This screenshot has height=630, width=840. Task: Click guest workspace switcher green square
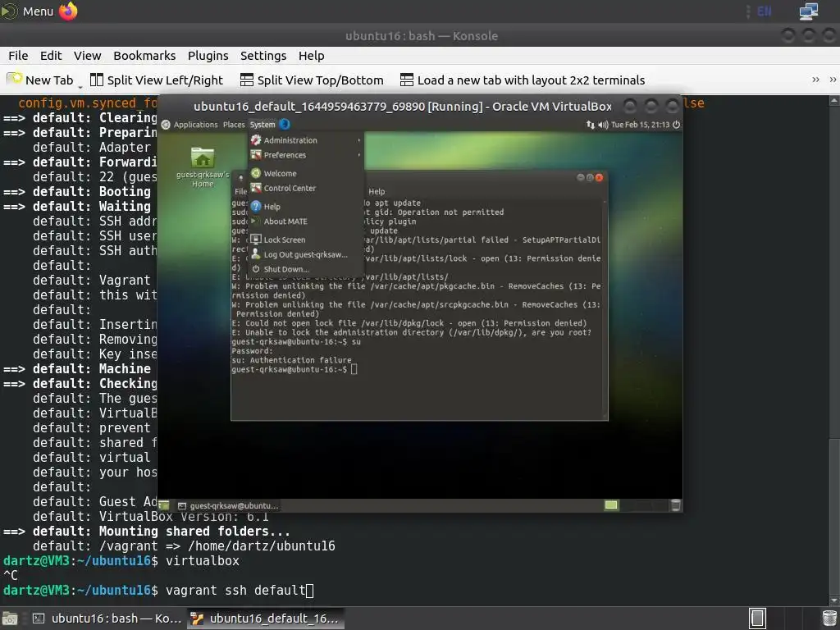pos(610,505)
